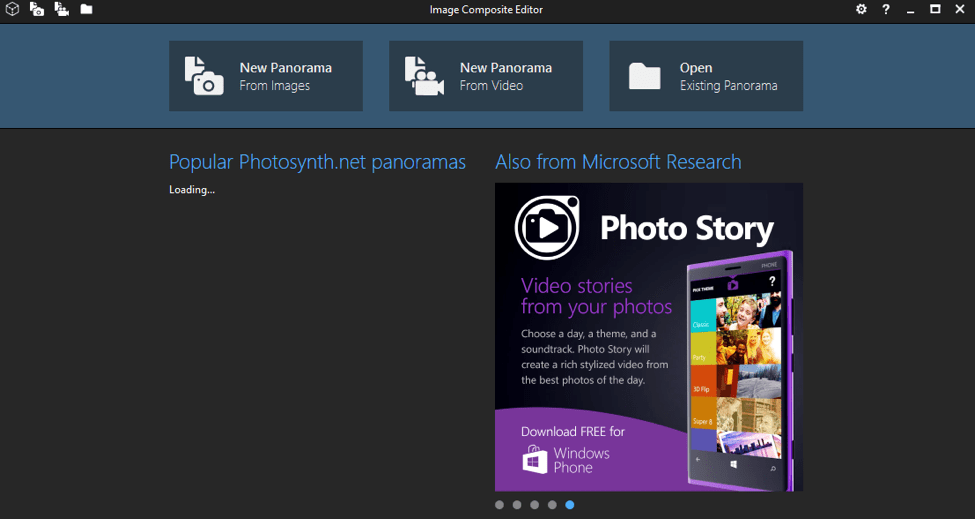Click the folder icon on Open card
Screen dimensions: 975x519
click(644, 76)
